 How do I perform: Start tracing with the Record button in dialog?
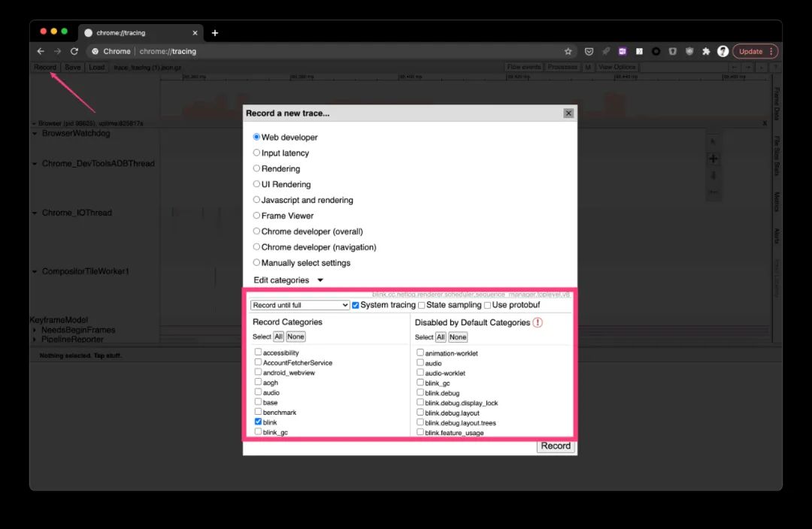[556, 446]
